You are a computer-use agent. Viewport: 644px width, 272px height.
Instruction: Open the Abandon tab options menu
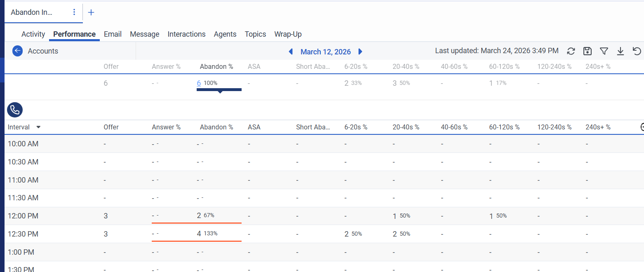tap(74, 12)
